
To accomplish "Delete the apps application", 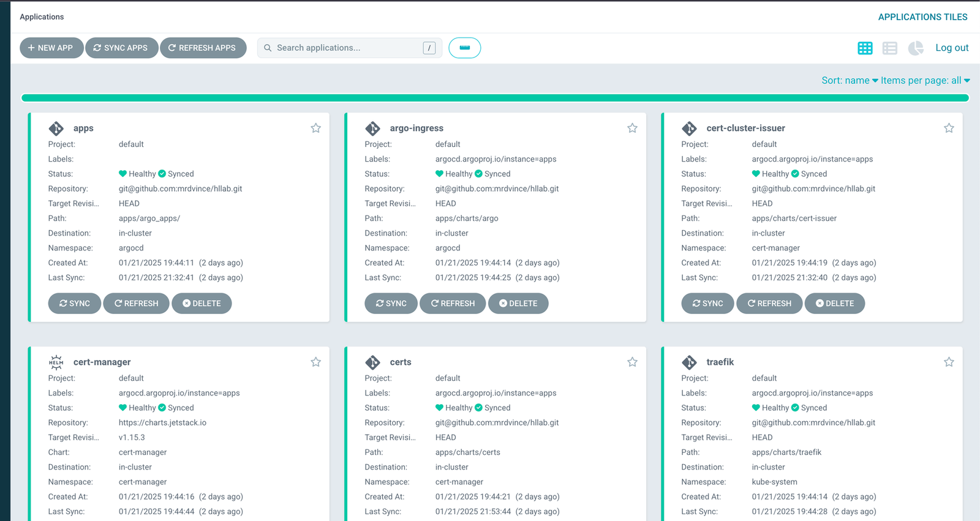I will 202,303.
